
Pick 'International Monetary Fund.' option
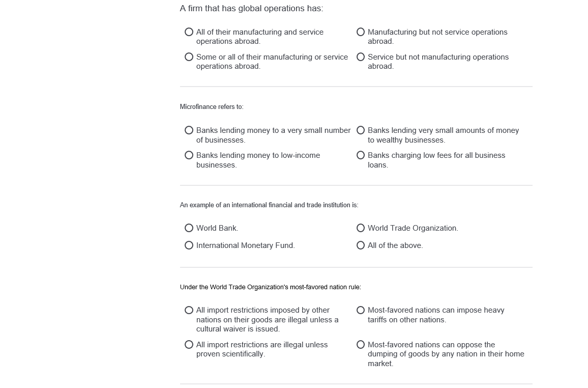(189, 245)
